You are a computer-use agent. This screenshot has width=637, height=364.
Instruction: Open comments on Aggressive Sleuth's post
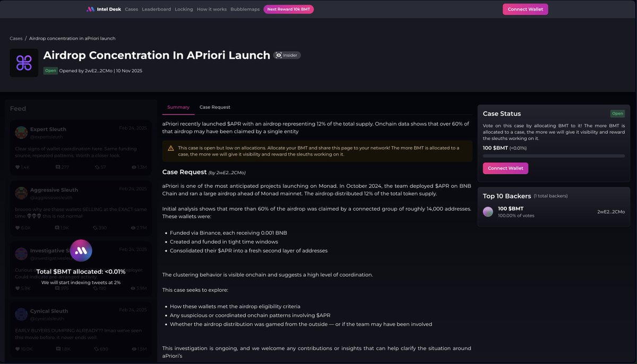(x=56, y=228)
